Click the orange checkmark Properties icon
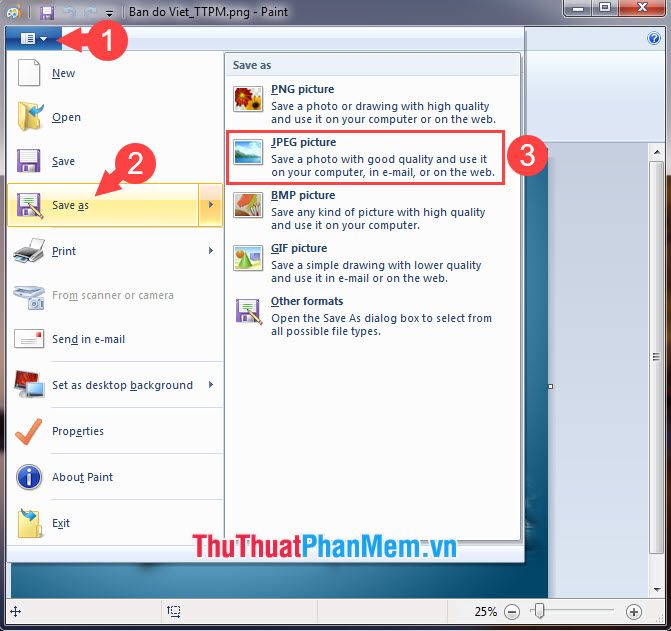The height and width of the screenshot is (631, 671). pos(29,431)
